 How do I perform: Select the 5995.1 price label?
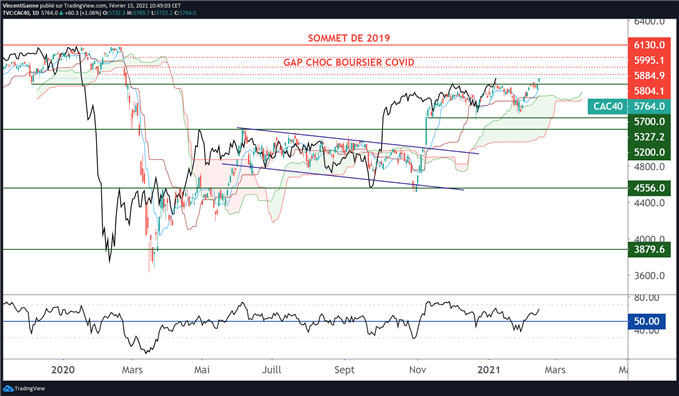(649, 60)
